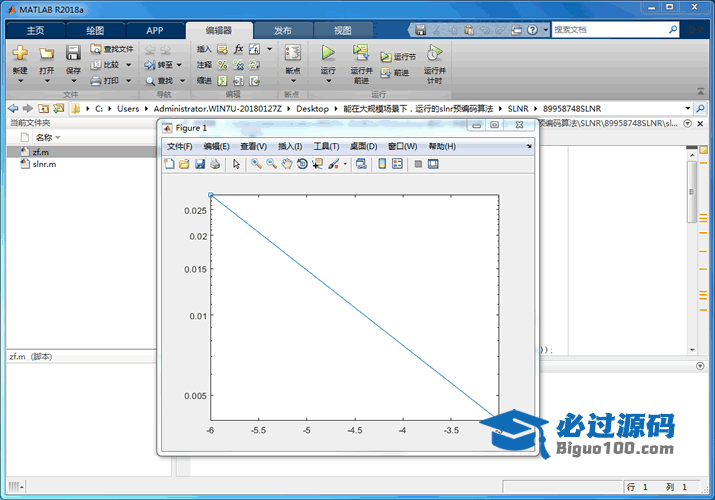Toggle Zoom Out tool in Figure 1
Viewport: 715px width, 500px height.
coord(272,164)
